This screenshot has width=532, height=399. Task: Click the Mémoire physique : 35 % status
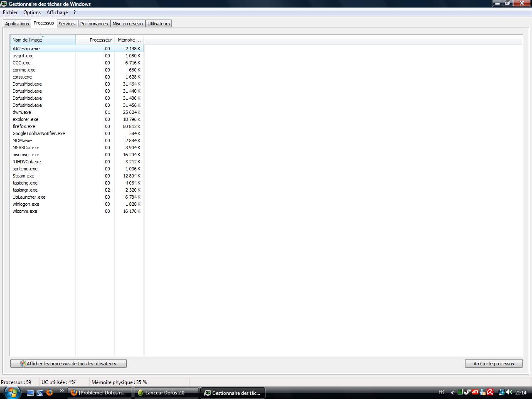point(119,382)
